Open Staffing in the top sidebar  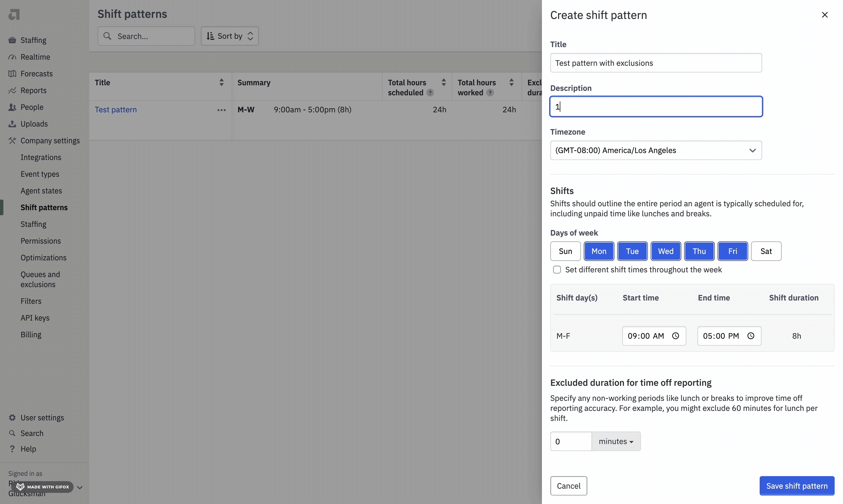(x=33, y=40)
